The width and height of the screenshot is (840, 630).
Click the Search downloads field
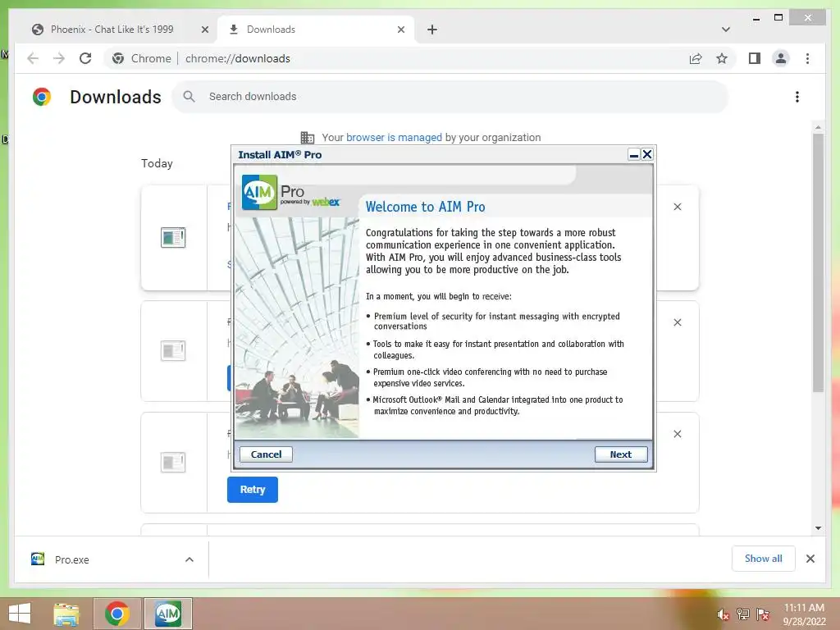450,97
